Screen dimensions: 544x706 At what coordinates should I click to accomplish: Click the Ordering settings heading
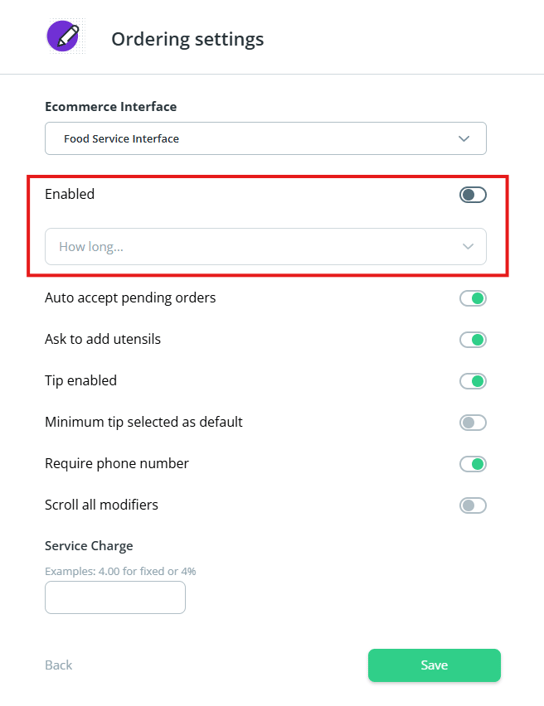point(187,39)
